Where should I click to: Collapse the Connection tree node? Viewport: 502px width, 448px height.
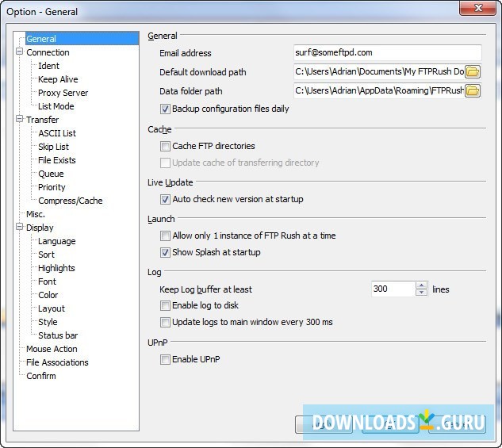pyautogui.click(x=20, y=52)
